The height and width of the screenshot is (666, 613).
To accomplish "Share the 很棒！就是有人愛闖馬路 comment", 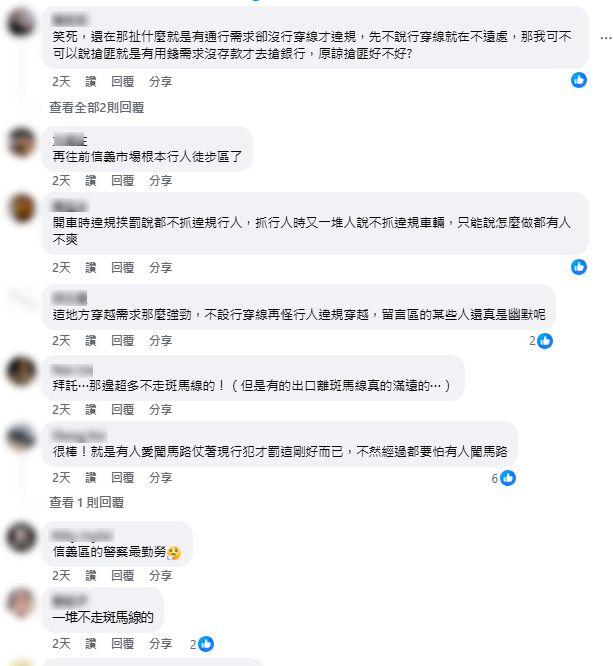I will point(161,477).
